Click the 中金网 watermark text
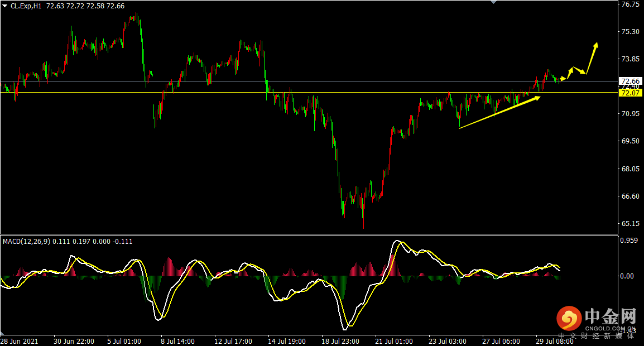The image size is (644, 346). 610,318
